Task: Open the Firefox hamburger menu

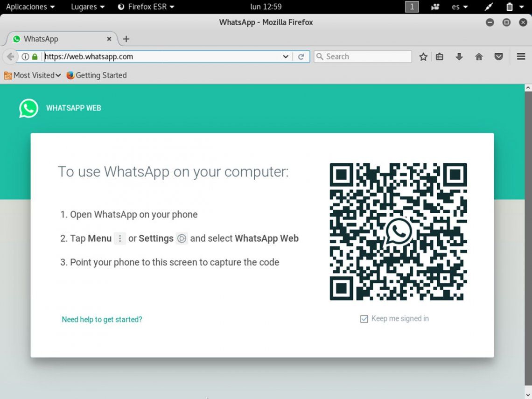Action: 521,56
